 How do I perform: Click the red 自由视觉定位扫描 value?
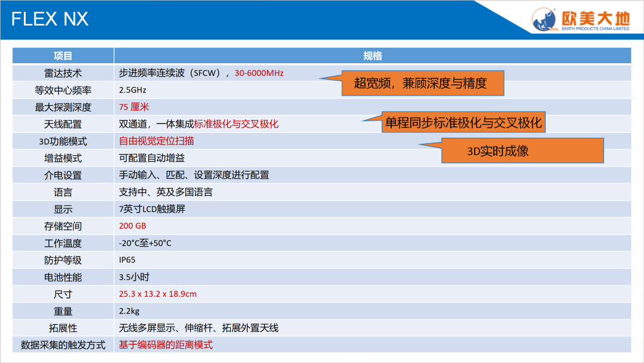156,141
